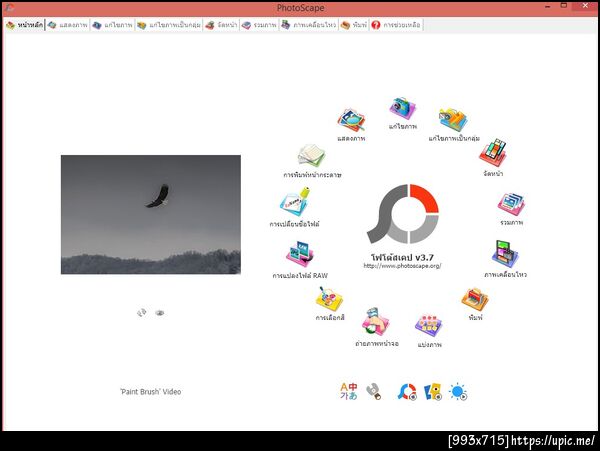
Task: Open การพิมพ์หน้ากระดาษ paper print icon
Action: tap(311, 155)
